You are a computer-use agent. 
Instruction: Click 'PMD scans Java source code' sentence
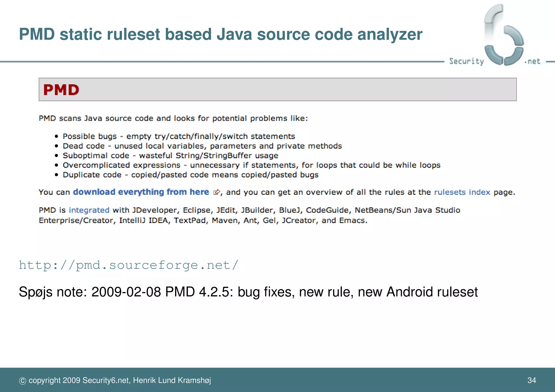tap(173, 119)
